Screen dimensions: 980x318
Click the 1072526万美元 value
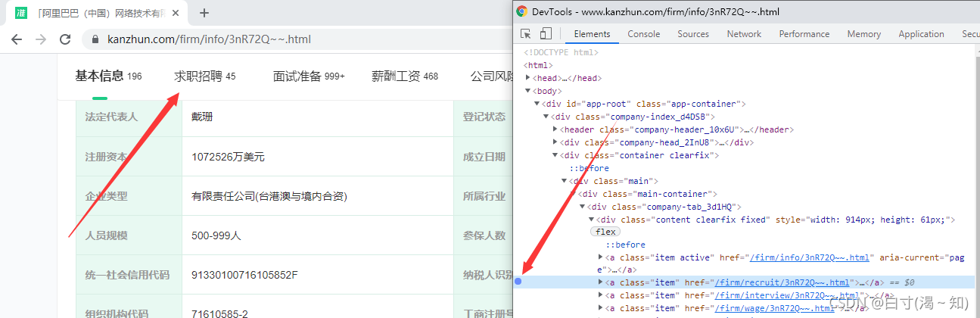(228, 157)
